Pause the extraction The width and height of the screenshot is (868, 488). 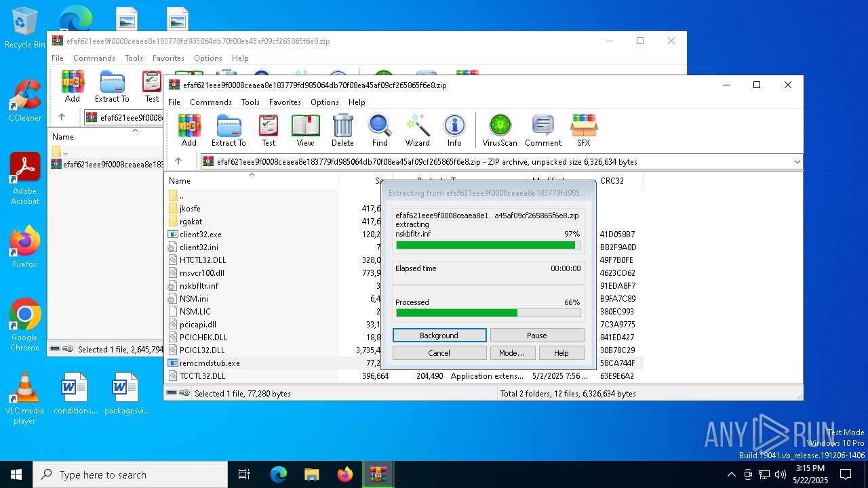tap(537, 335)
